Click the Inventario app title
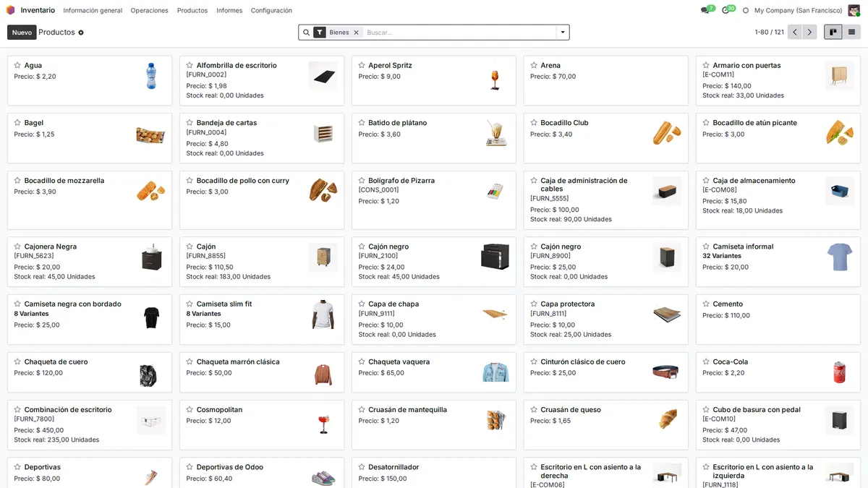Viewport: 868px width, 488px height. click(x=38, y=10)
